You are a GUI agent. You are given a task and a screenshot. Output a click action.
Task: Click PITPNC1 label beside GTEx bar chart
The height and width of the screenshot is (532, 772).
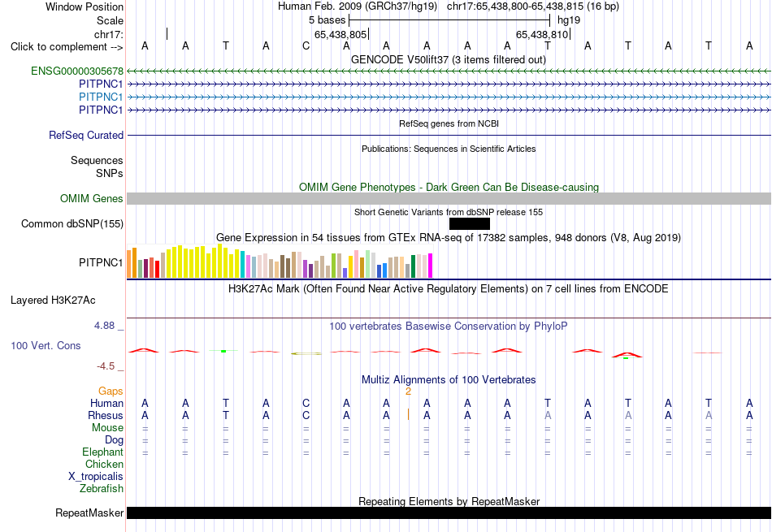click(101, 263)
